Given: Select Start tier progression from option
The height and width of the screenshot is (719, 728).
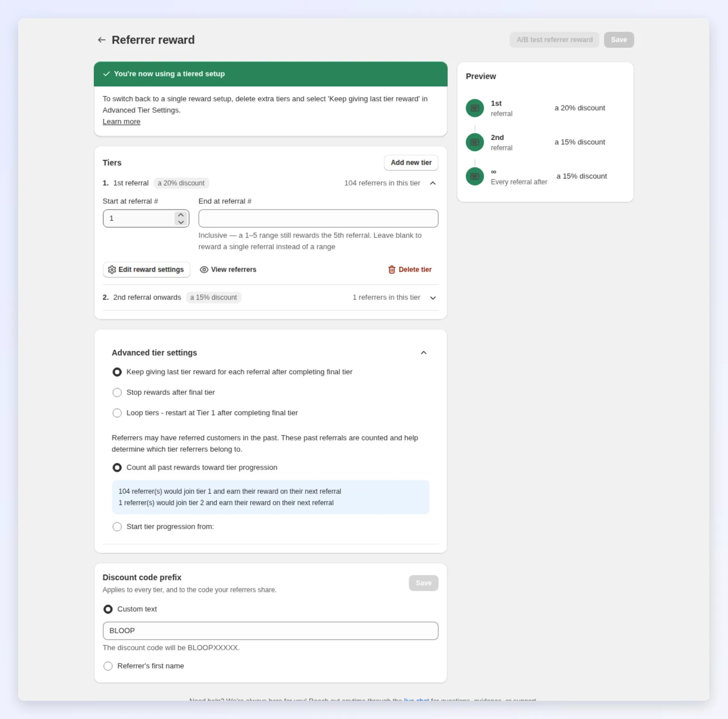Looking at the screenshot, I should (x=117, y=527).
